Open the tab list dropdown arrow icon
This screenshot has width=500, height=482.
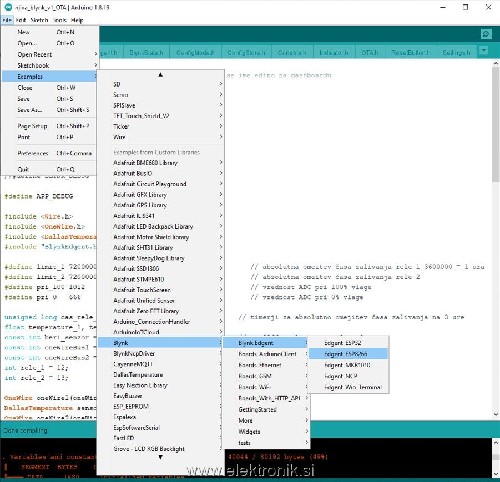(484, 51)
